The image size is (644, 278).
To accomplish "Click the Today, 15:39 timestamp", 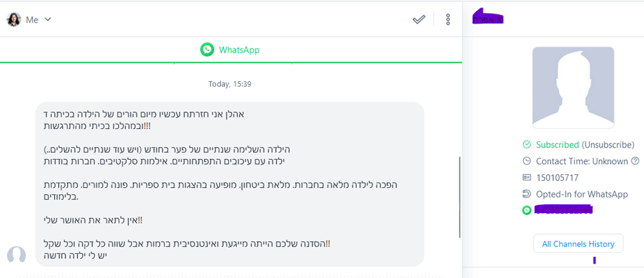I will [x=230, y=84].
